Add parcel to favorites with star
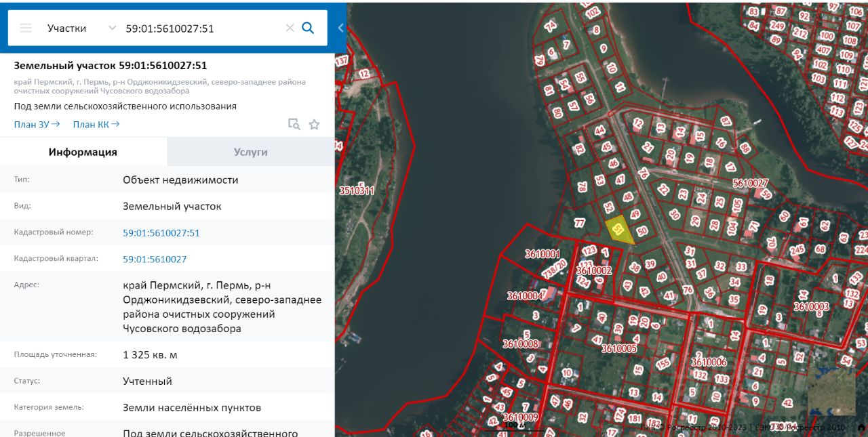868x437 pixels. coord(314,124)
